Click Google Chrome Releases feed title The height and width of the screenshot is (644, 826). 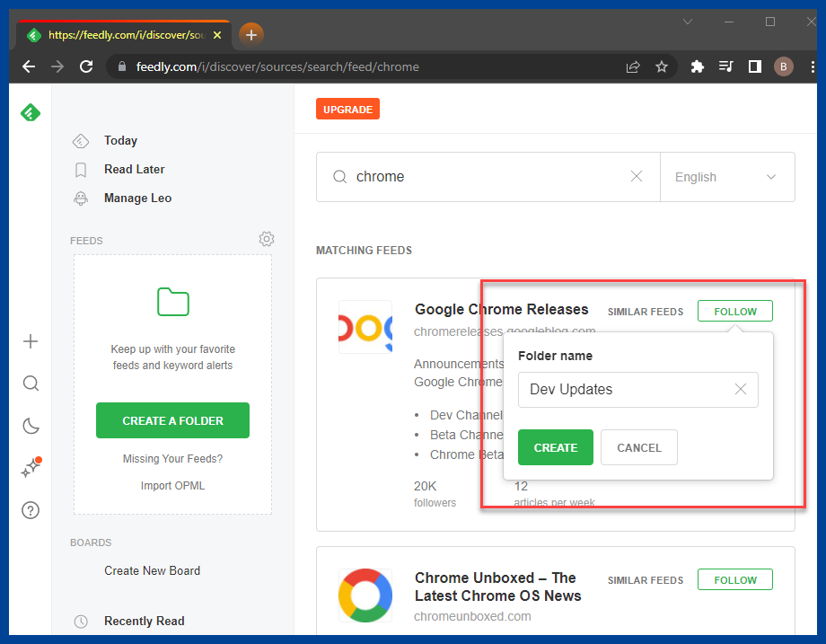click(502, 309)
